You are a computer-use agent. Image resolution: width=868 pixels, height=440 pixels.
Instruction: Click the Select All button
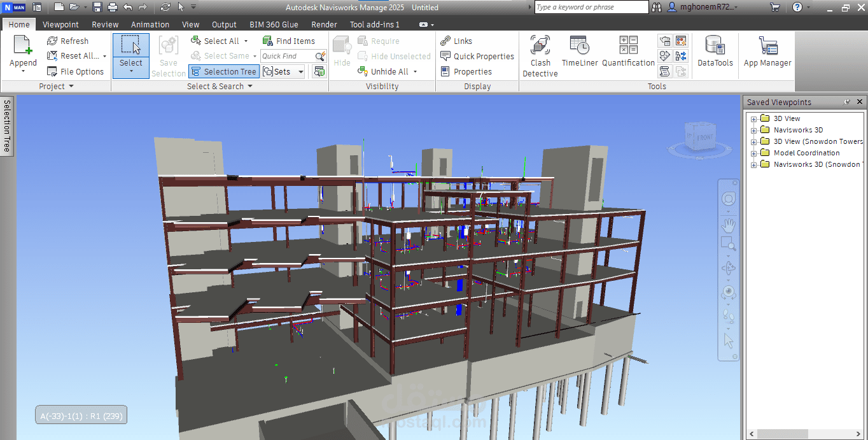214,41
